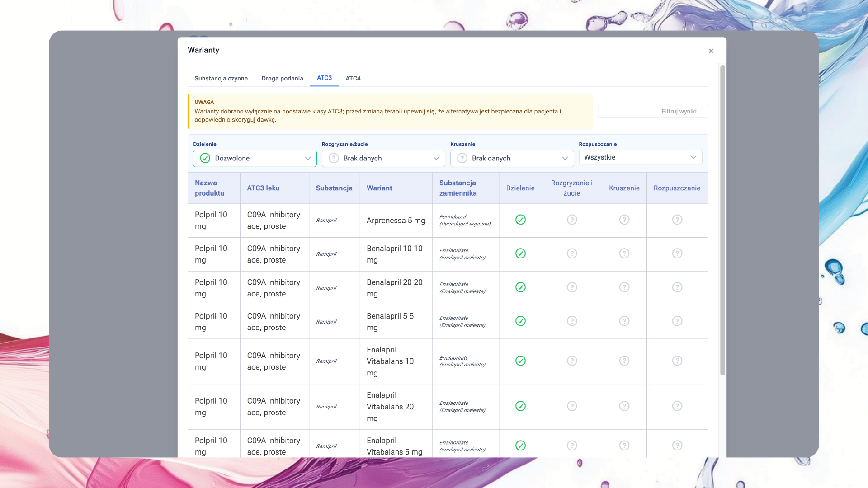This screenshot has width=868, height=488.
Task: Sort by the Wariant column header
Action: [x=379, y=188]
